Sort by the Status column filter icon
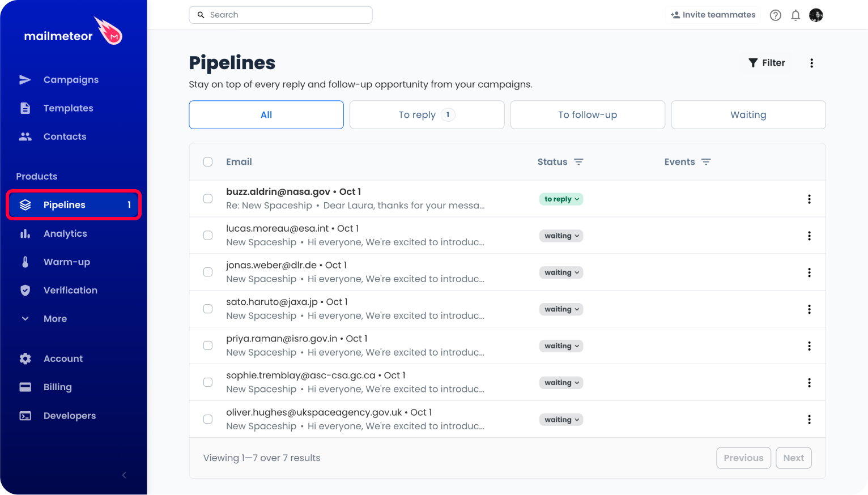 pyautogui.click(x=578, y=162)
